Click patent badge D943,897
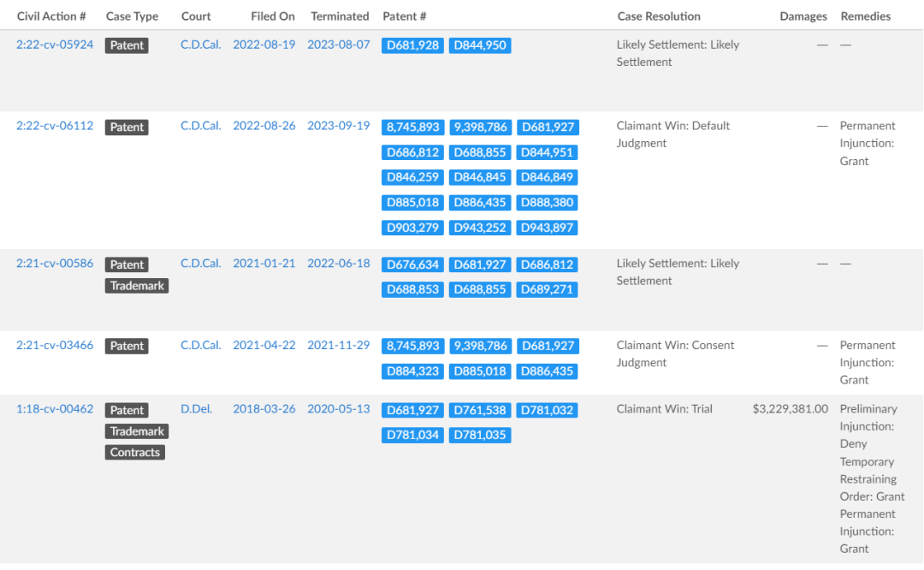The image size is (924, 570). point(547,229)
